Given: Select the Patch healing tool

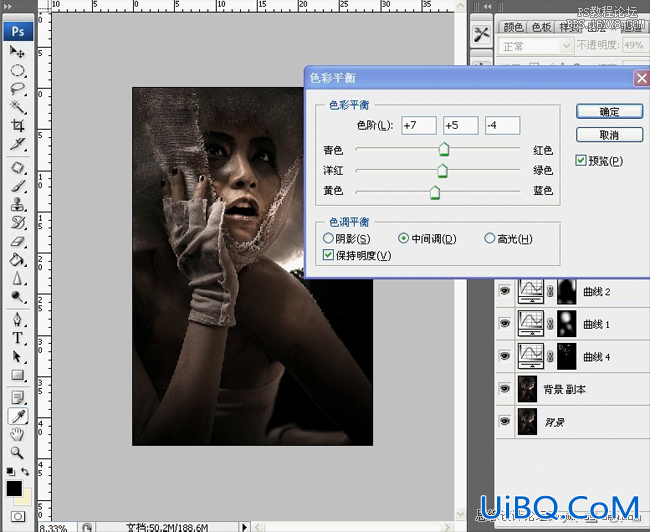Looking at the screenshot, I should (17, 167).
